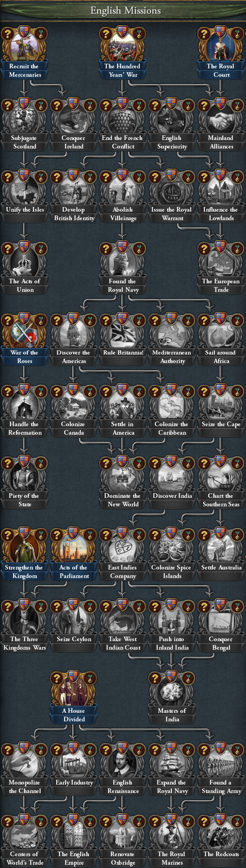
Task: Click the Strengthen the Kingdom label
Action: (25, 572)
